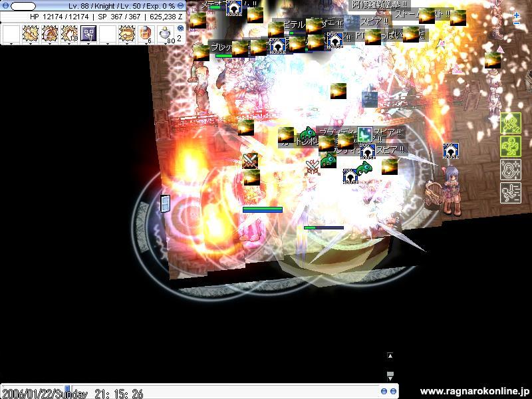Click the shorter green HP bar below center

pos(324,227)
